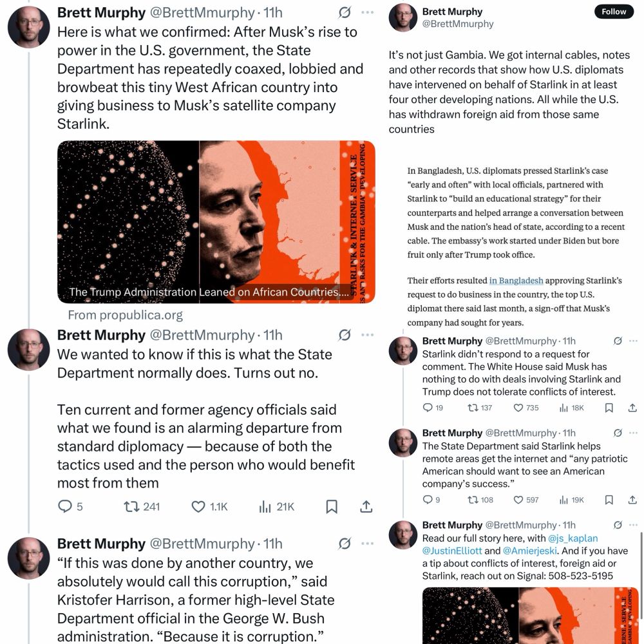Visit @js_kaplan's profile mention

click(x=573, y=538)
